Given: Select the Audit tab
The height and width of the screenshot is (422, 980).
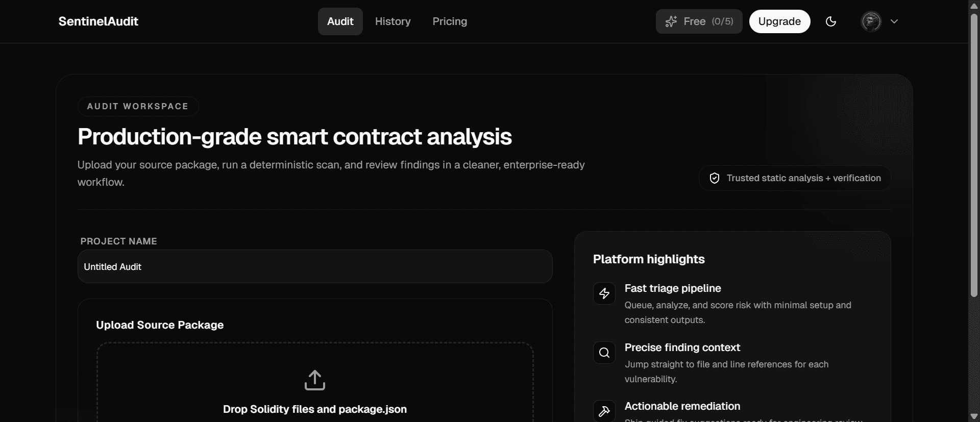Looking at the screenshot, I should tap(340, 21).
